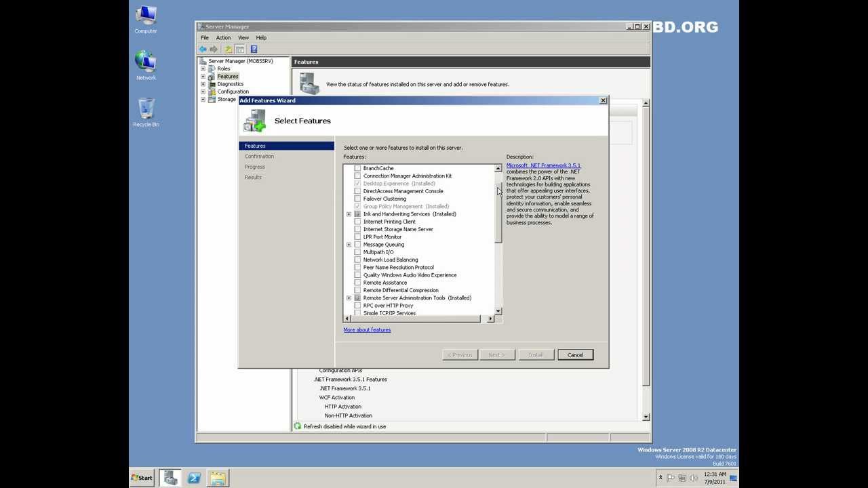868x488 pixels.
Task: Click the scroll down arrow of features list
Action: pos(498,311)
